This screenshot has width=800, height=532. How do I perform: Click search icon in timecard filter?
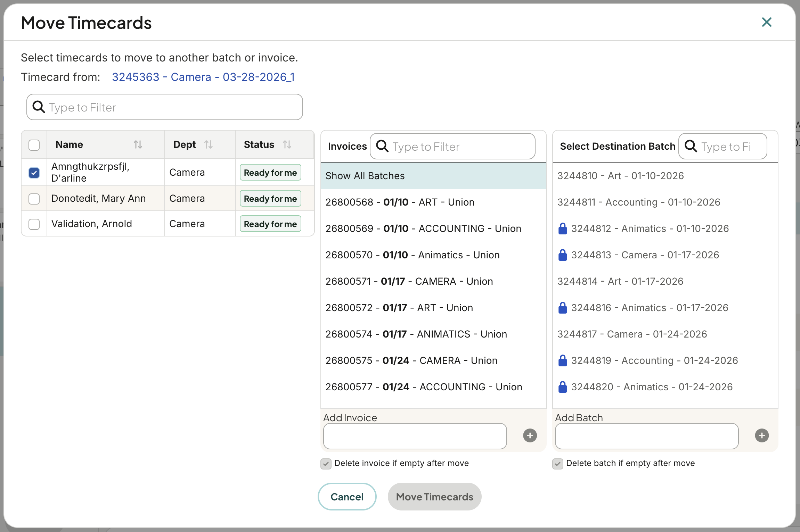[x=39, y=107]
